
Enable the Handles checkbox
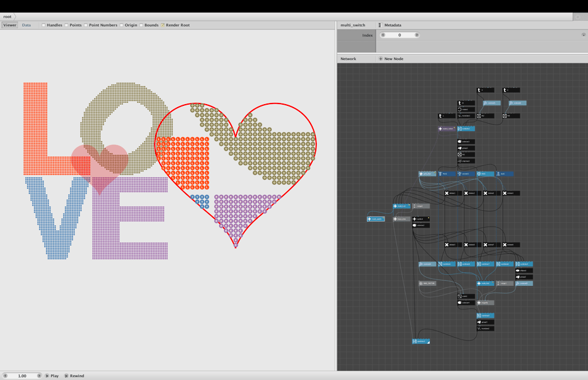pyautogui.click(x=44, y=25)
